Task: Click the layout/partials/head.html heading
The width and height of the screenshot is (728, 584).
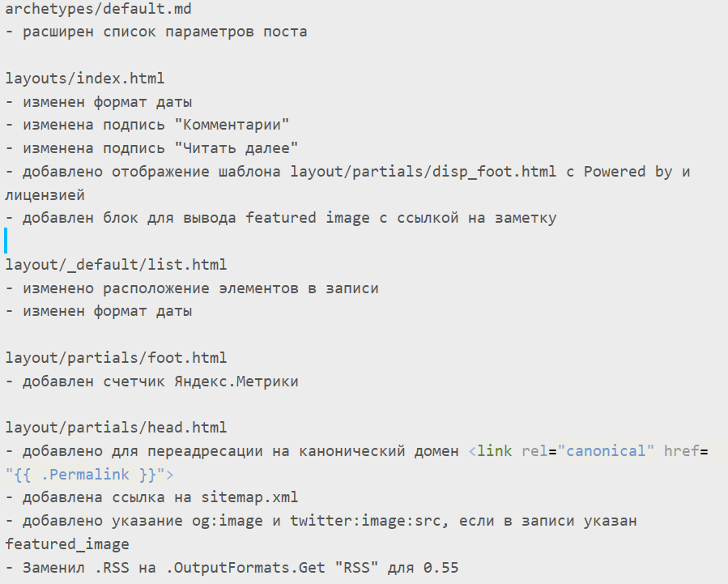Action: pyautogui.click(x=116, y=428)
